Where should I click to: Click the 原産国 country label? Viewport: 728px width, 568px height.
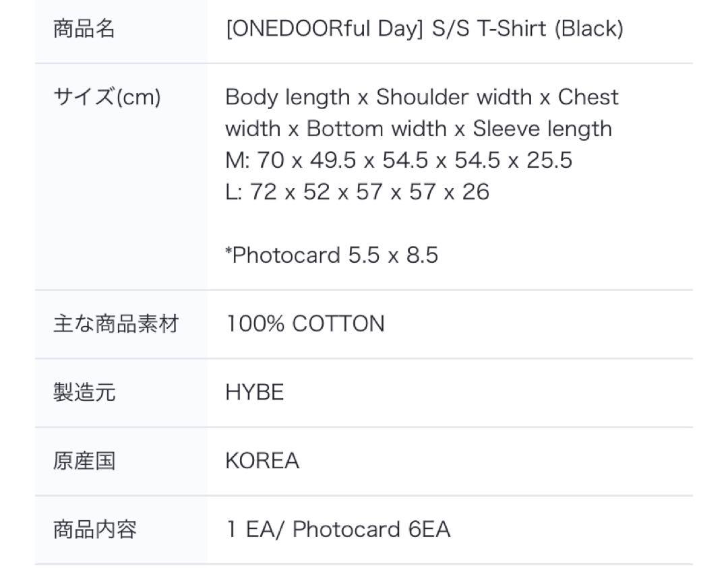[x=84, y=462]
